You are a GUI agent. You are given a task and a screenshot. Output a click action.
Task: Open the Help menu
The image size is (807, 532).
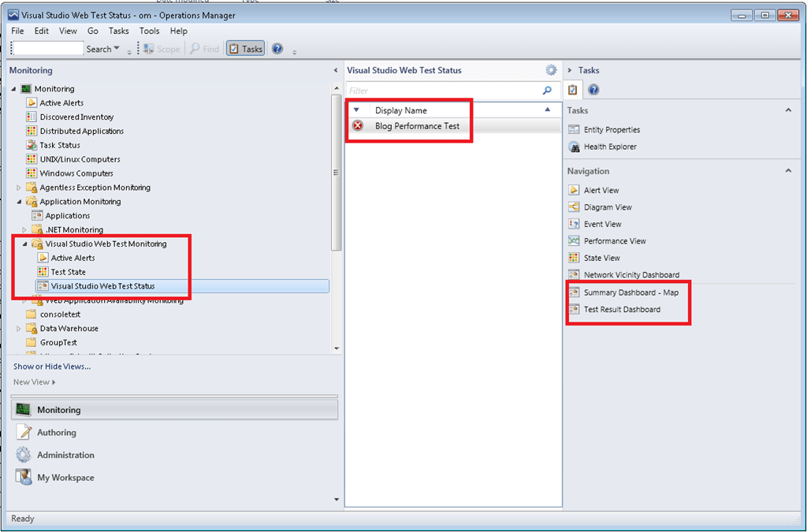click(179, 31)
